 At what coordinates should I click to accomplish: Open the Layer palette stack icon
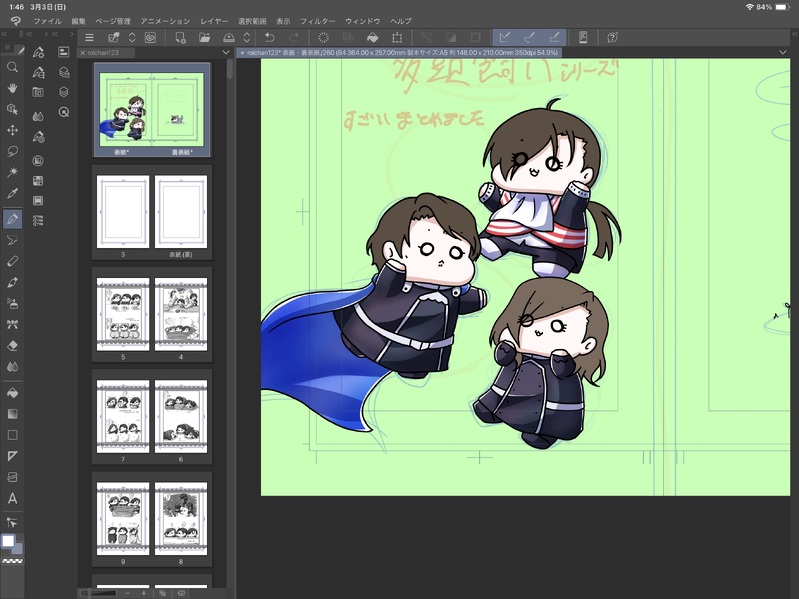64,92
